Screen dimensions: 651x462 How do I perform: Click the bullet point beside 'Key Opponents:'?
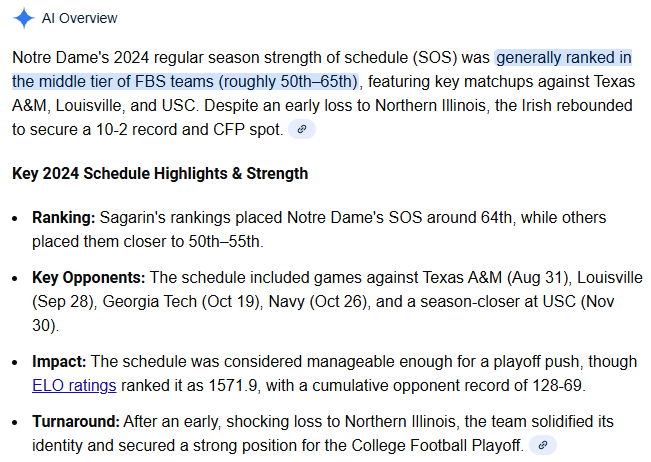pos(15,279)
